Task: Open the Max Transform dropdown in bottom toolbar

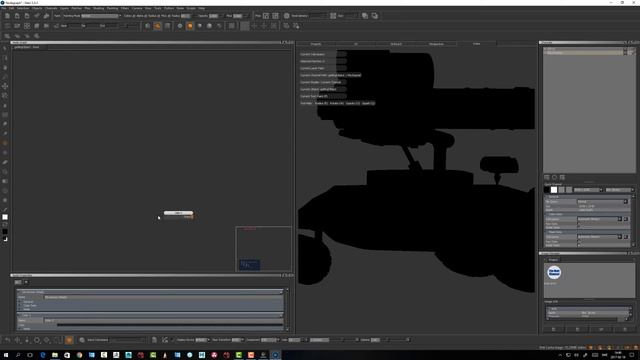Action: point(238,340)
